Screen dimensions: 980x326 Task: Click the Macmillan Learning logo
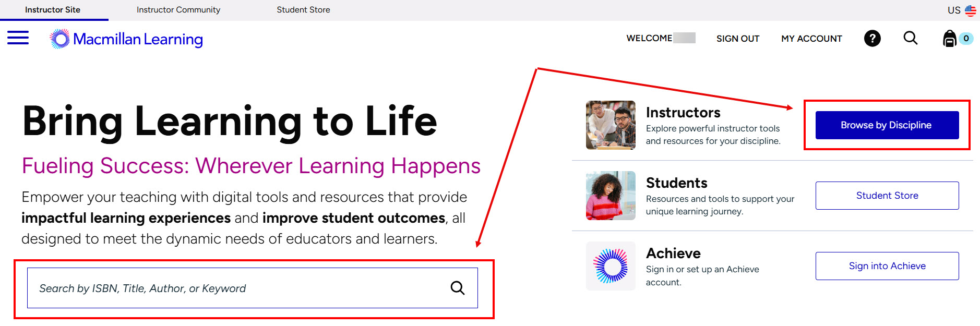point(126,39)
